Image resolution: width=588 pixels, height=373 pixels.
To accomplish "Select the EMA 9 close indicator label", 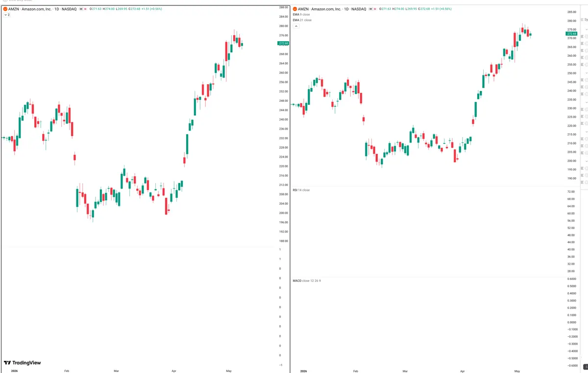I will [x=301, y=15].
